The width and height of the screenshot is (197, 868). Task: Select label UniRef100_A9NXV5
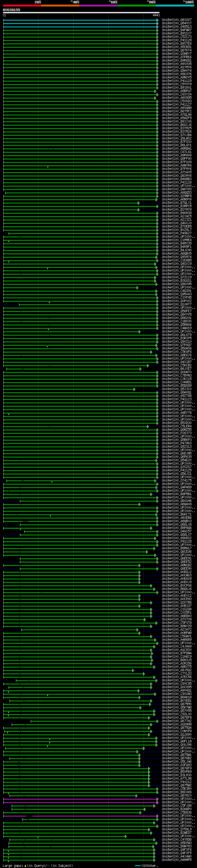(x=177, y=78)
